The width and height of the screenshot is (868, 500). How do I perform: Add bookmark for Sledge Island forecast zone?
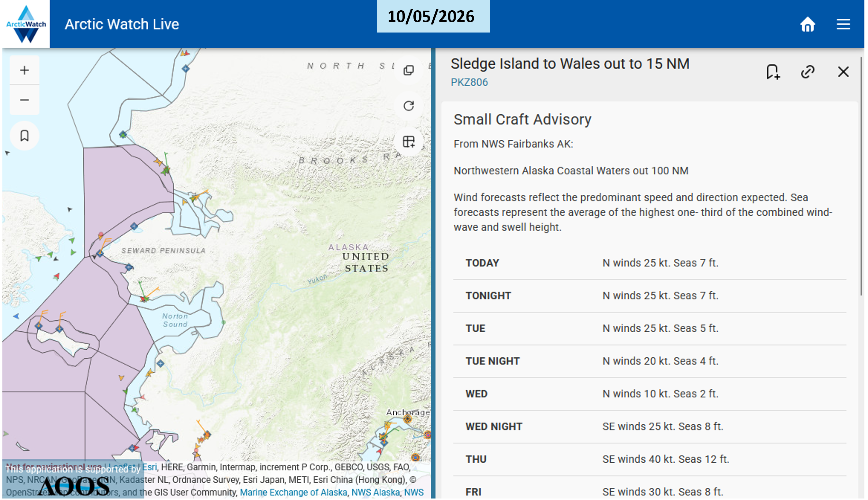pyautogui.click(x=773, y=72)
